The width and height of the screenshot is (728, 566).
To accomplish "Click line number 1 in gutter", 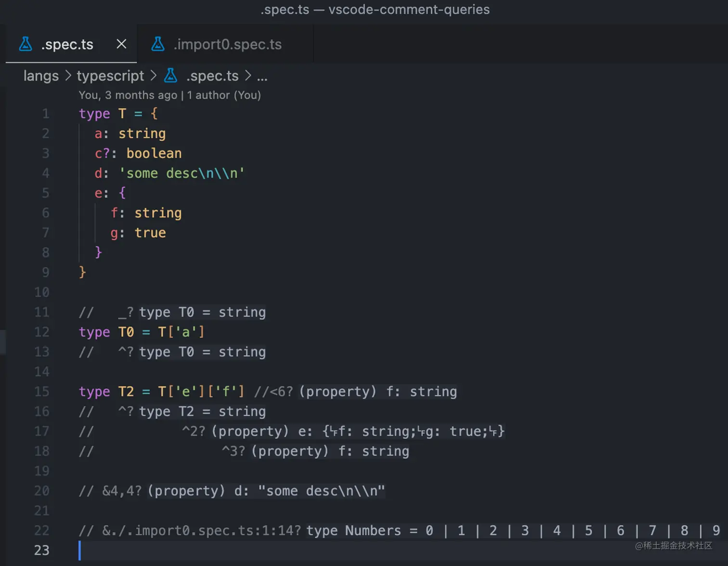I will [x=46, y=114].
